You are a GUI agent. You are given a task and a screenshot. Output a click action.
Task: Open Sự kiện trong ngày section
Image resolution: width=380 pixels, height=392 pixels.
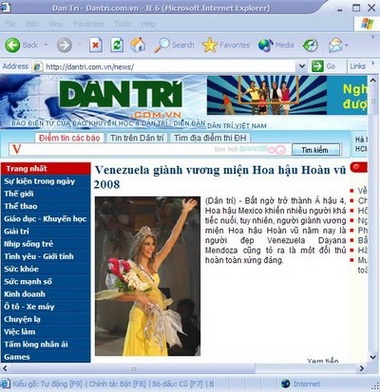46,181
